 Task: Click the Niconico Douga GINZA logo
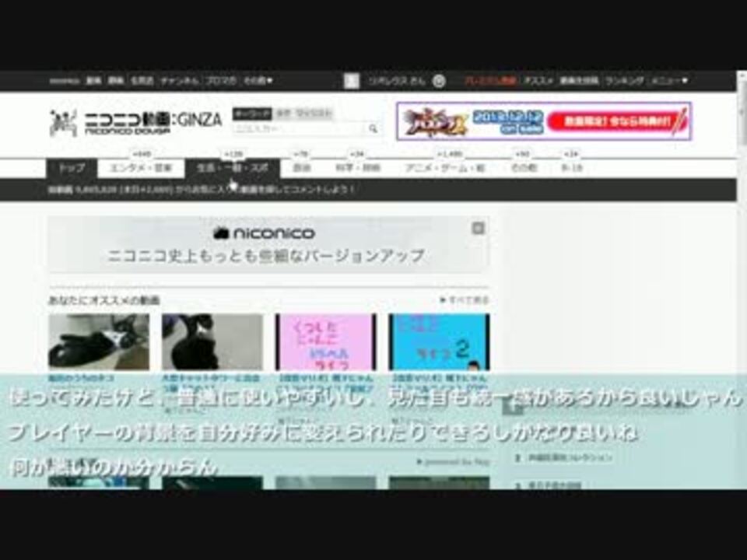135,123
